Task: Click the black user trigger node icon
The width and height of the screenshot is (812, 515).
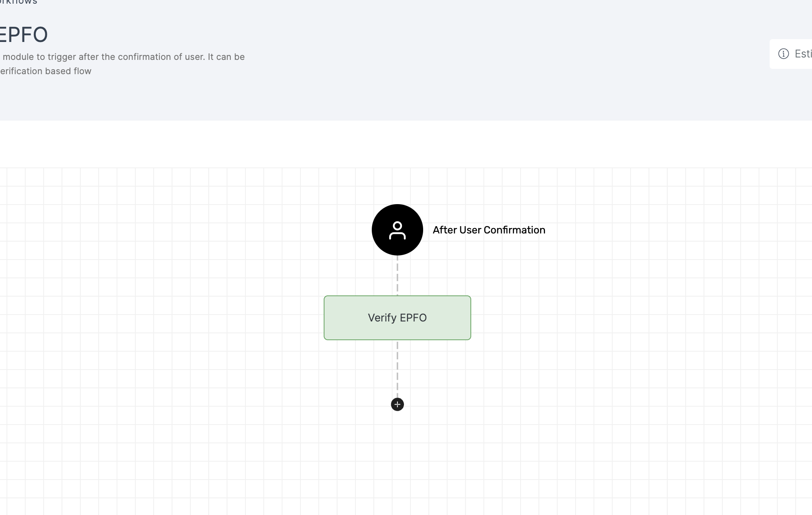Action: coord(397,230)
